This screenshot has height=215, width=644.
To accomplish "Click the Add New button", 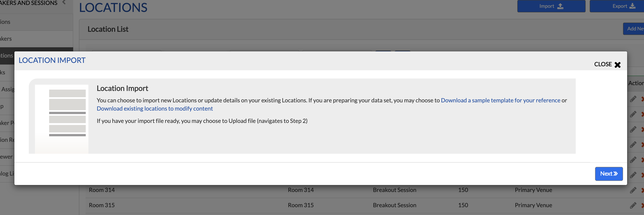I will point(634,29).
